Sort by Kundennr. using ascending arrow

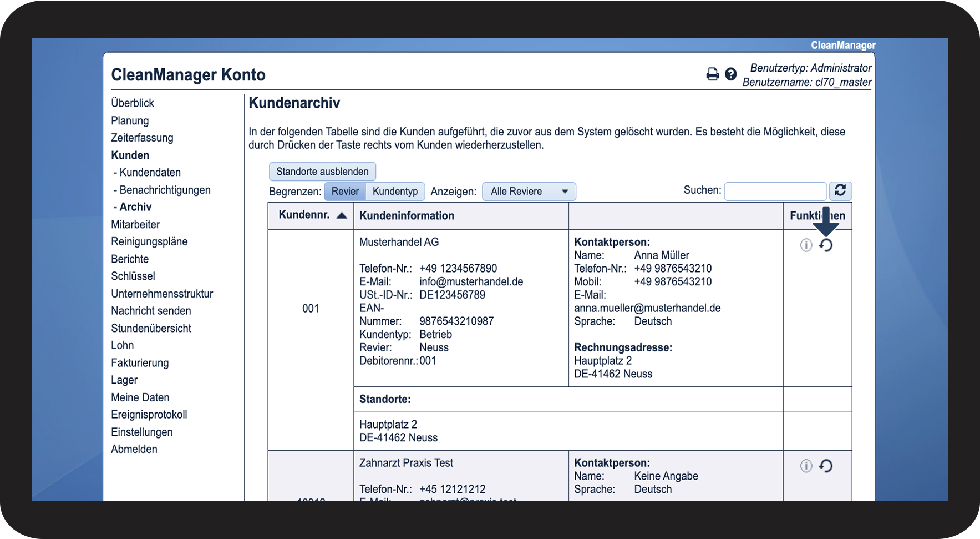[342, 216]
